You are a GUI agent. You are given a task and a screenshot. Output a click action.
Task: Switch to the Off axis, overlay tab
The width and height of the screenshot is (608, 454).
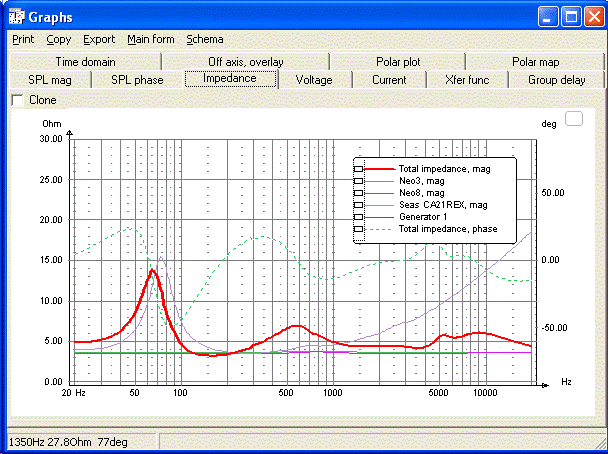tap(246, 62)
